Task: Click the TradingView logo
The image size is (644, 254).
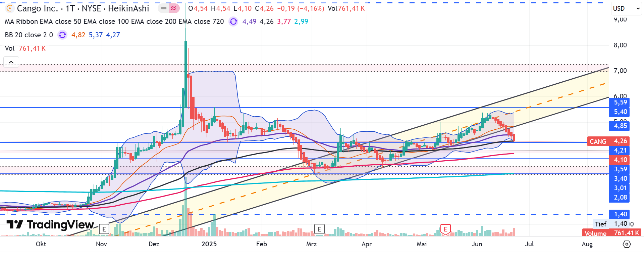Action: 50,224
